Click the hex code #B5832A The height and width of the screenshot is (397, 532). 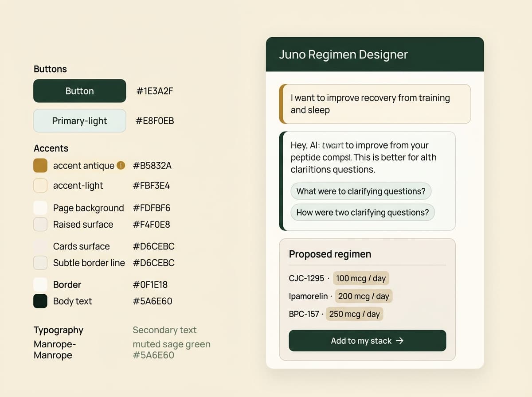coord(152,166)
